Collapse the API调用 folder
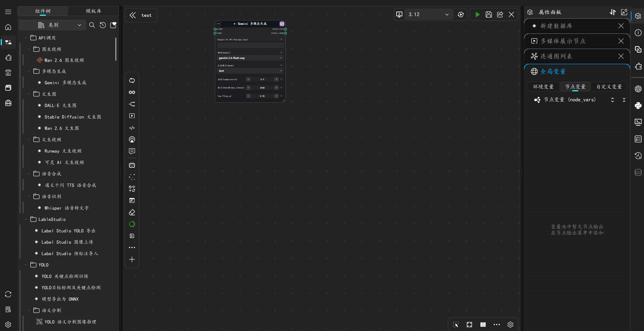644x331 pixels. point(25,38)
